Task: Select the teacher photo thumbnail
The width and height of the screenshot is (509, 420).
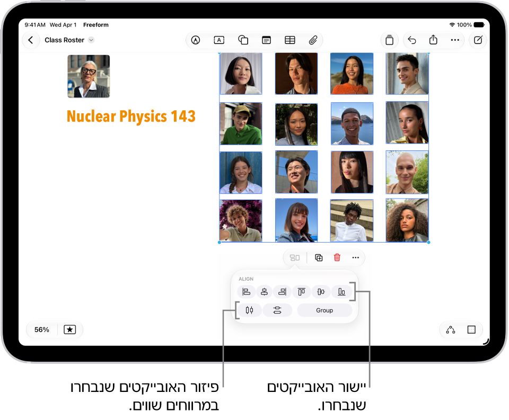Action: (89, 76)
